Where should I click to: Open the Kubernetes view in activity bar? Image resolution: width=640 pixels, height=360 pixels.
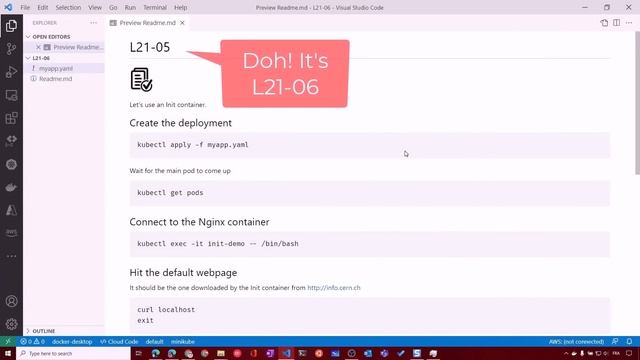(11, 164)
